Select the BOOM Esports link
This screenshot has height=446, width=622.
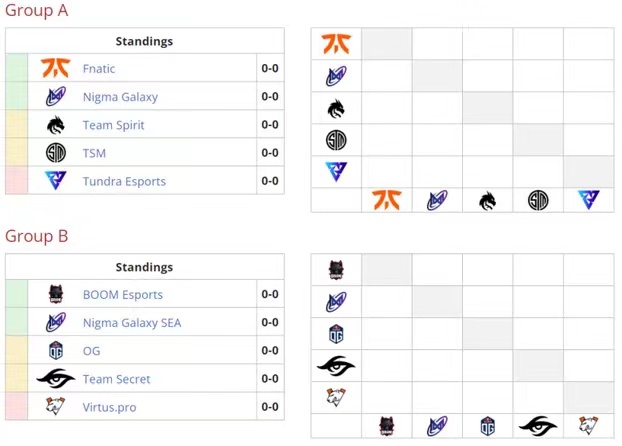point(123,295)
